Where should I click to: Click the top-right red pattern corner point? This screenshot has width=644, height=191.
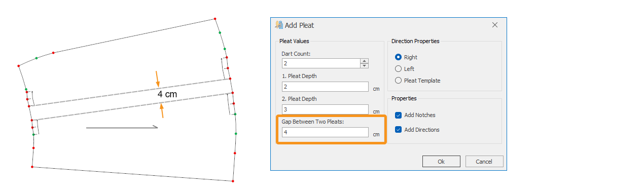[215, 19]
